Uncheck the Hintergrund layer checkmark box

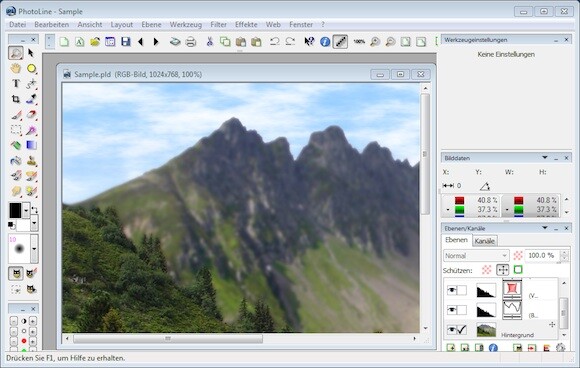coord(462,329)
